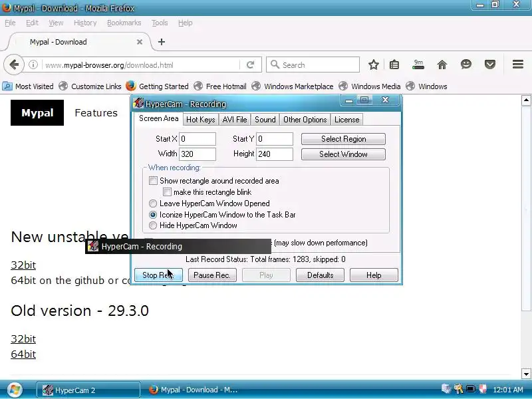Image resolution: width=532 pixels, height=399 pixels.
Task: Click in the Height field
Action: [x=275, y=154]
